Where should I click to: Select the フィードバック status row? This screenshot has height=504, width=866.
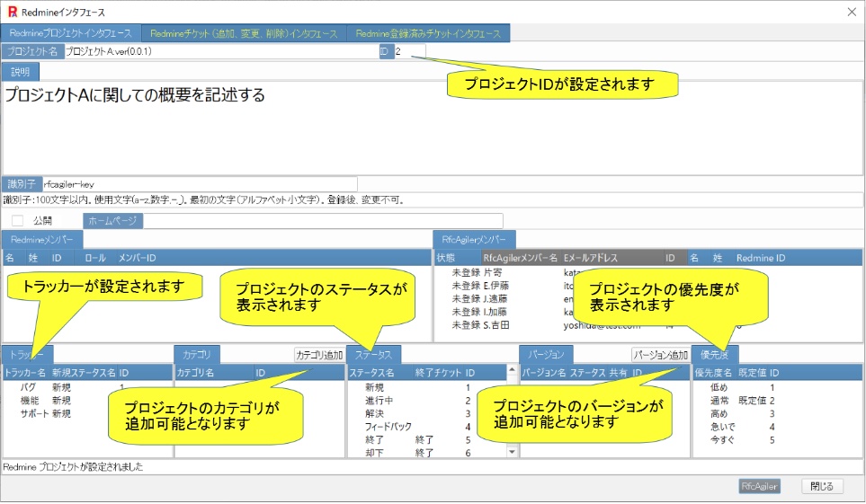pos(426,427)
